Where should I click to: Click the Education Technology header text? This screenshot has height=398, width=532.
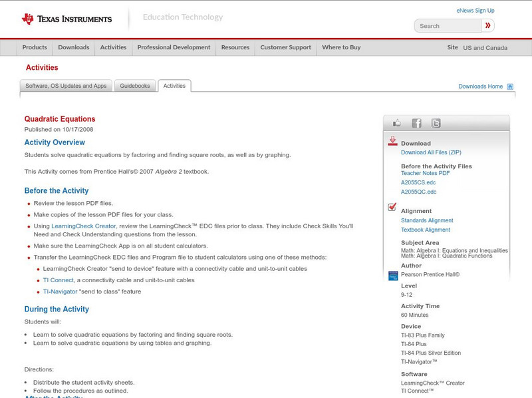click(183, 17)
